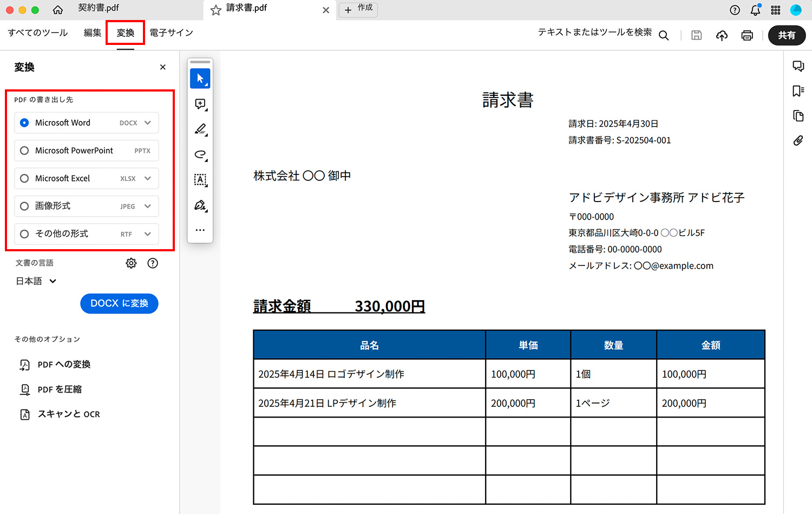Screen dimensions: 812x514
Task: Switch to the 電子サイン tab
Action: click(171, 32)
